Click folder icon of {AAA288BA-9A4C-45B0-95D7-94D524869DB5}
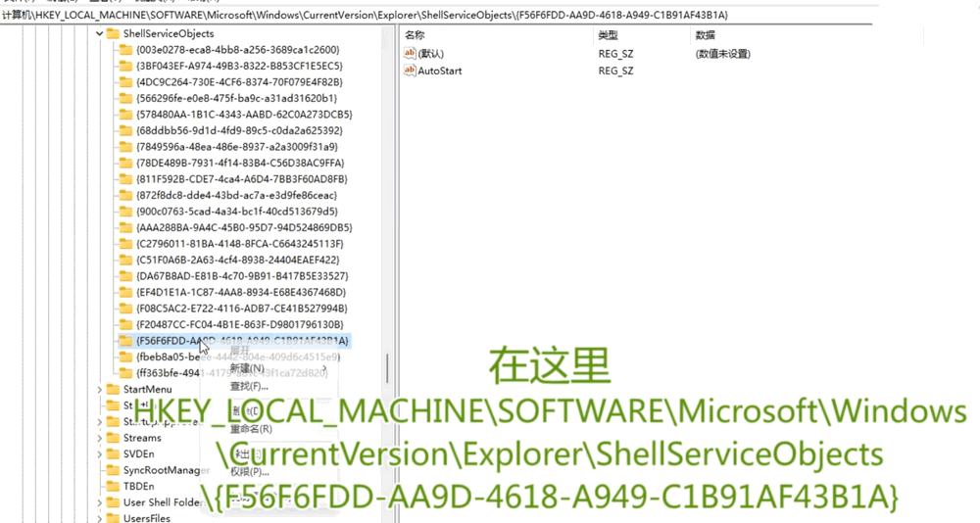 pyautogui.click(x=125, y=228)
